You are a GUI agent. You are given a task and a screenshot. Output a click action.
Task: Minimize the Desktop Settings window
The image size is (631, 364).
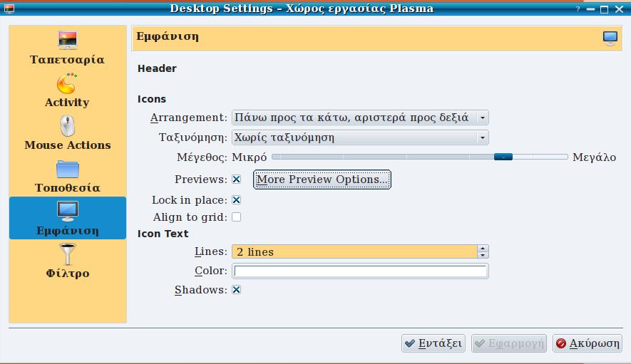tap(591, 9)
